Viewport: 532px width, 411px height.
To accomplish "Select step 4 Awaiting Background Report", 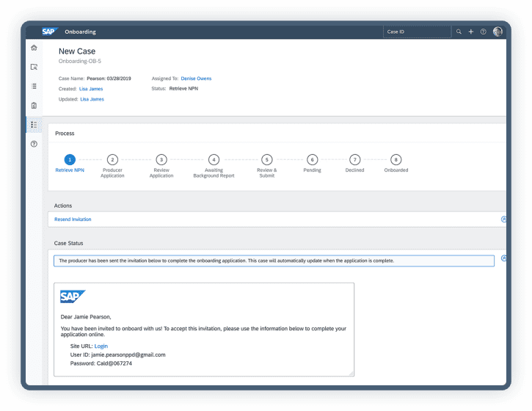I will click(214, 166).
